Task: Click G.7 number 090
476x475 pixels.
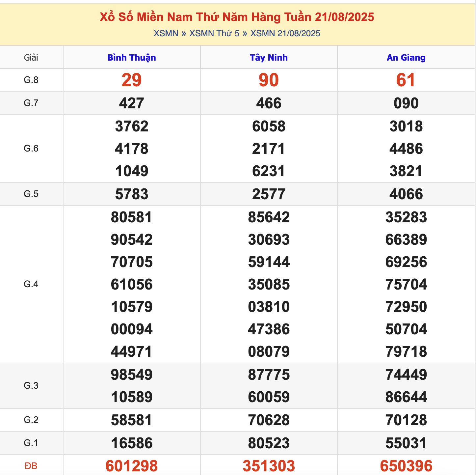Action: pos(406,103)
